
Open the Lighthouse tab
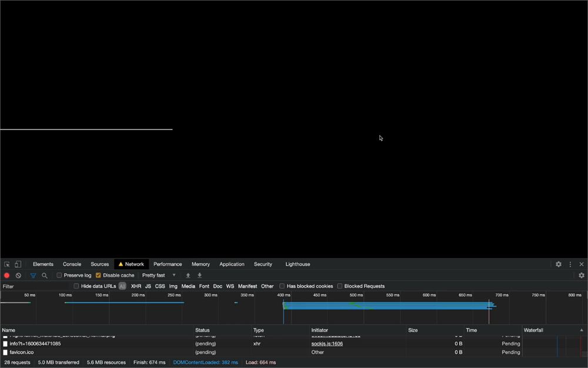pos(298,264)
